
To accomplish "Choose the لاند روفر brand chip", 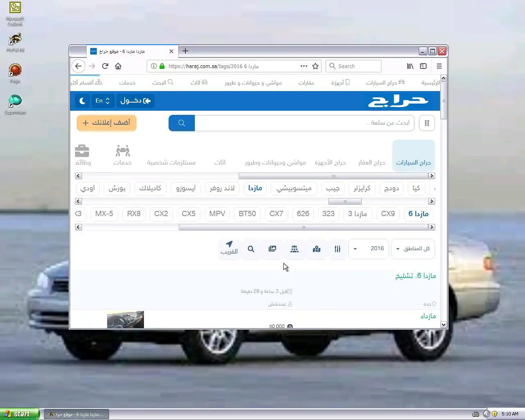I will (222, 188).
